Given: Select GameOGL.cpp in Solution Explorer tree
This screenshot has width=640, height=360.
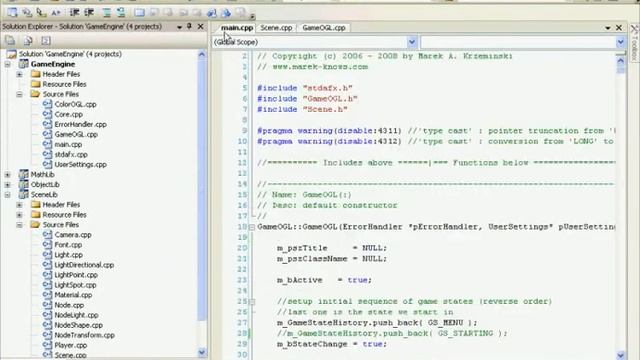Looking at the screenshot, I should 76,134.
